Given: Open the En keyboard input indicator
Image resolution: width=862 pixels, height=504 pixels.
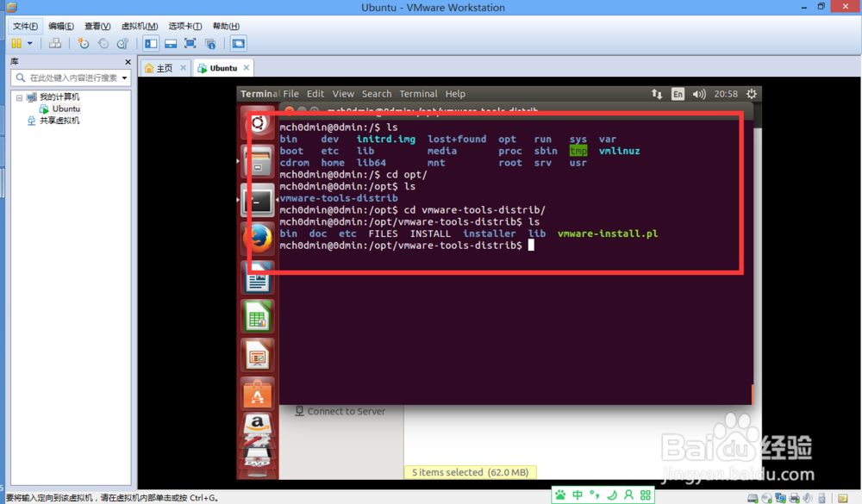Looking at the screenshot, I should click(x=678, y=94).
